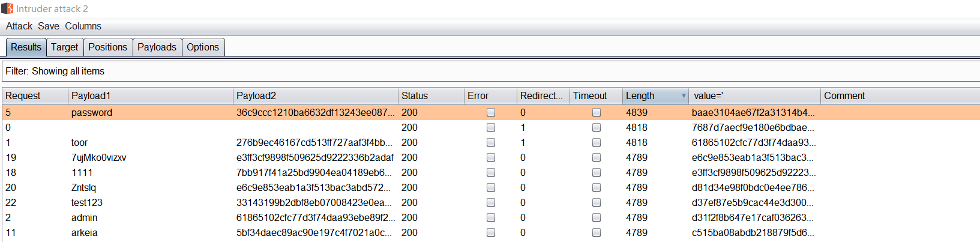Toggle Timeout checkbox in password row
The height and width of the screenshot is (242, 980).
coord(597,112)
